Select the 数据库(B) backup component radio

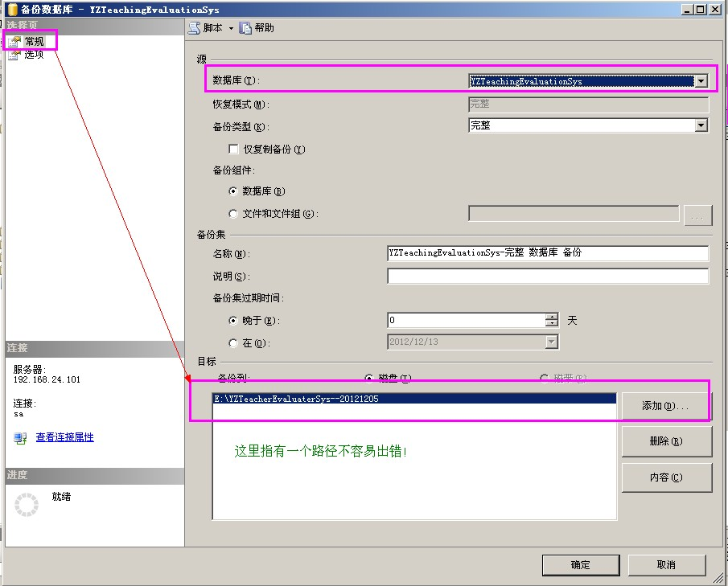233,191
